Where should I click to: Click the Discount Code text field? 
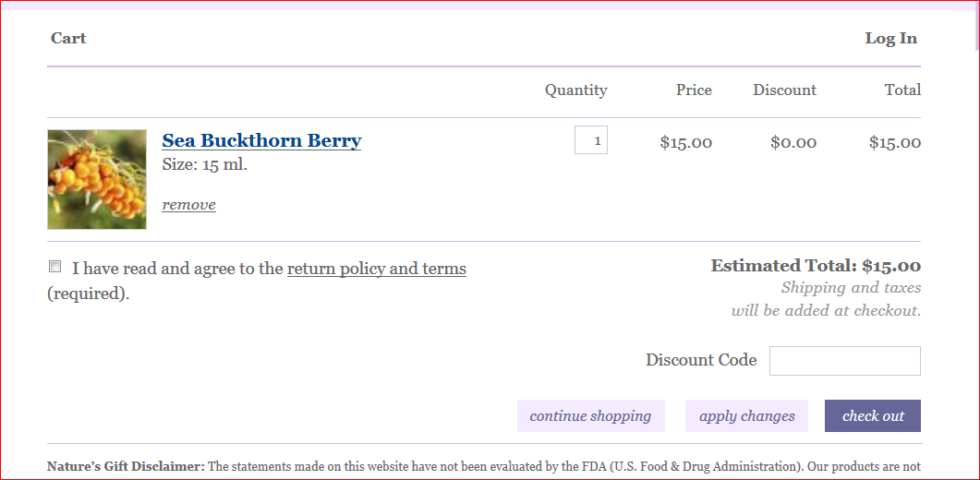pos(844,361)
